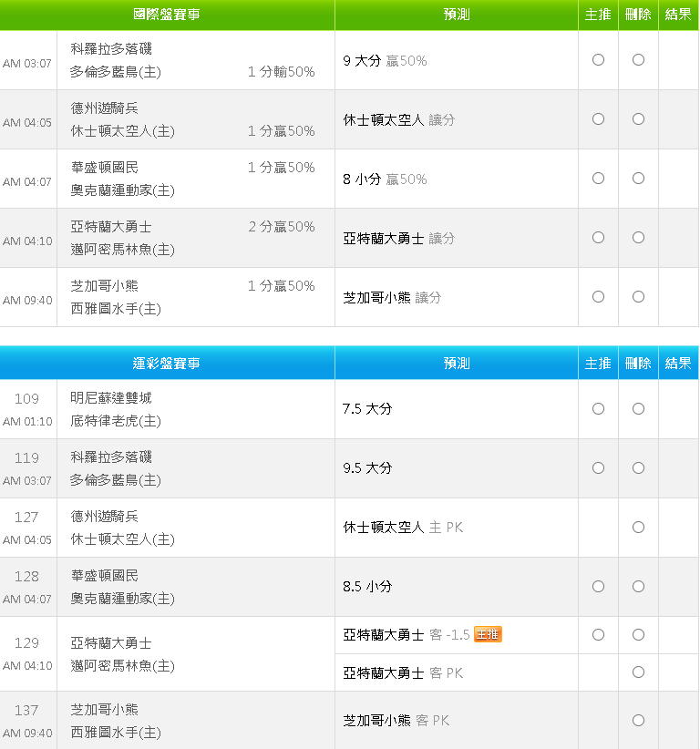Click the 8 小分 贏50% prediction

pyautogui.click(x=385, y=180)
